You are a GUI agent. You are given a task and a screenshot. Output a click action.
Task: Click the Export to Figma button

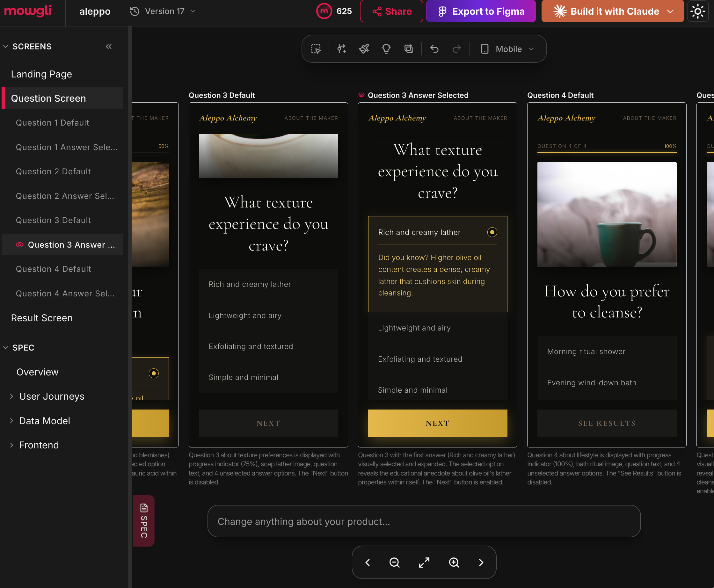pos(481,11)
